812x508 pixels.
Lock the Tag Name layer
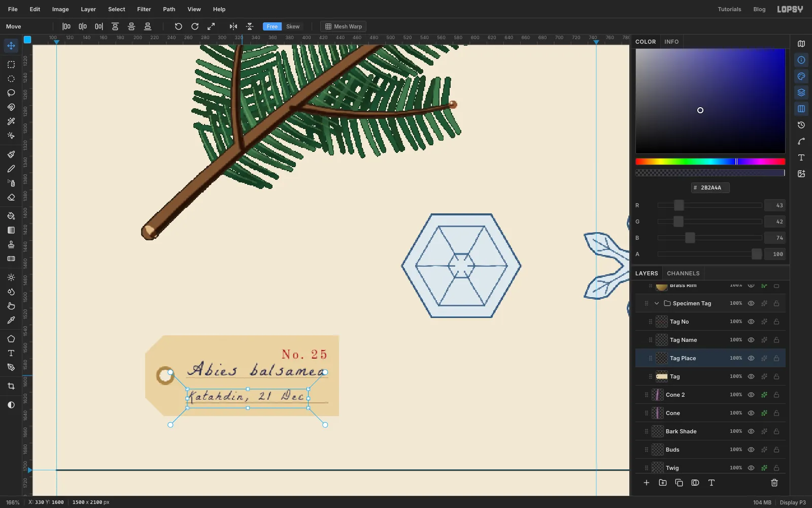(x=776, y=340)
